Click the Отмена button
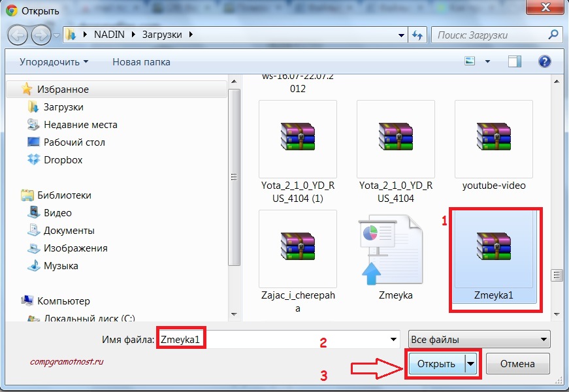Image resolution: width=569 pixels, height=392 pixels. (x=517, y=363)
